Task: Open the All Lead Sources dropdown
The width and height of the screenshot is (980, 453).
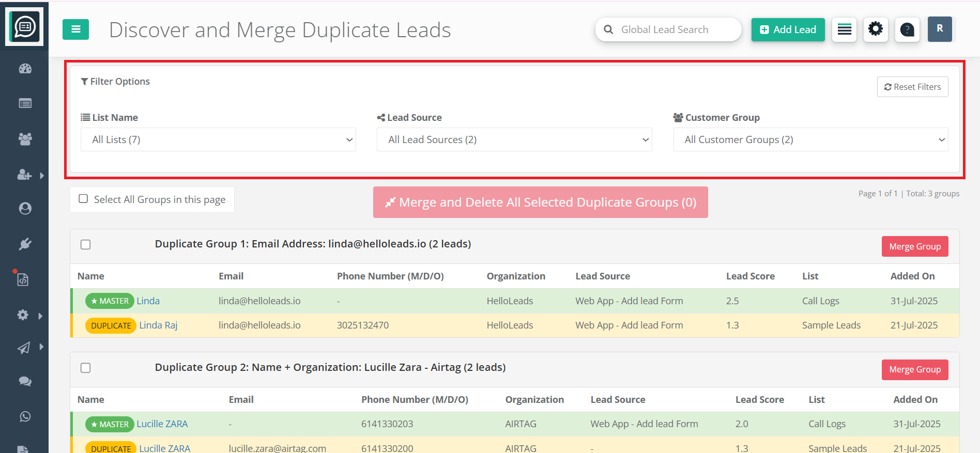Action: coord(514,139)
